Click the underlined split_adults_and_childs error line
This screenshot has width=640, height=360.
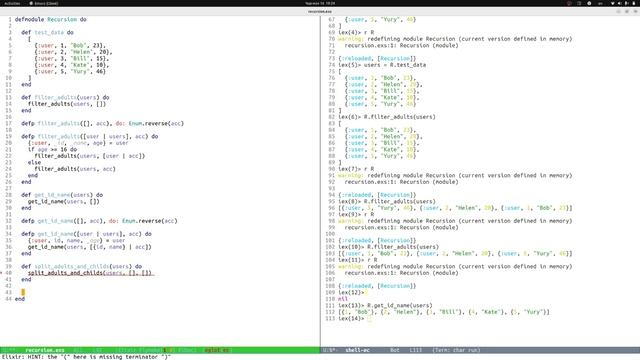tap(90, 273)
